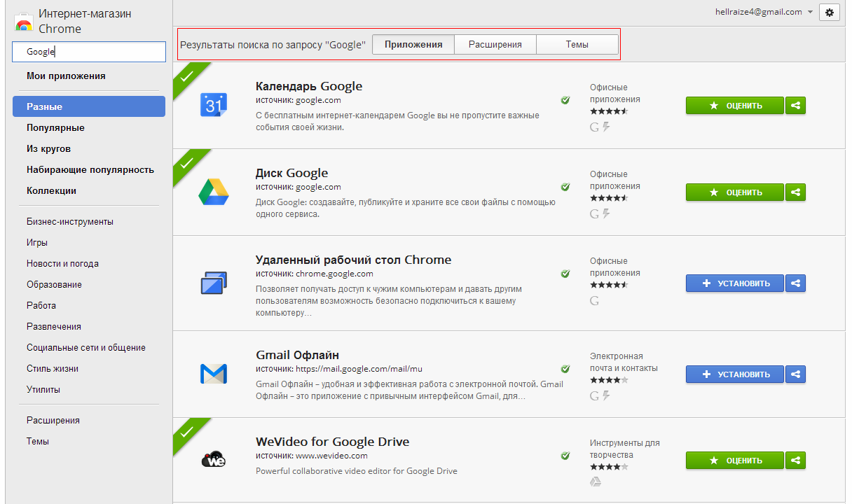This screenshot has width=852, height=504.
Task: Open Мои приложения in the sidebar
Action: pos(66,76)
